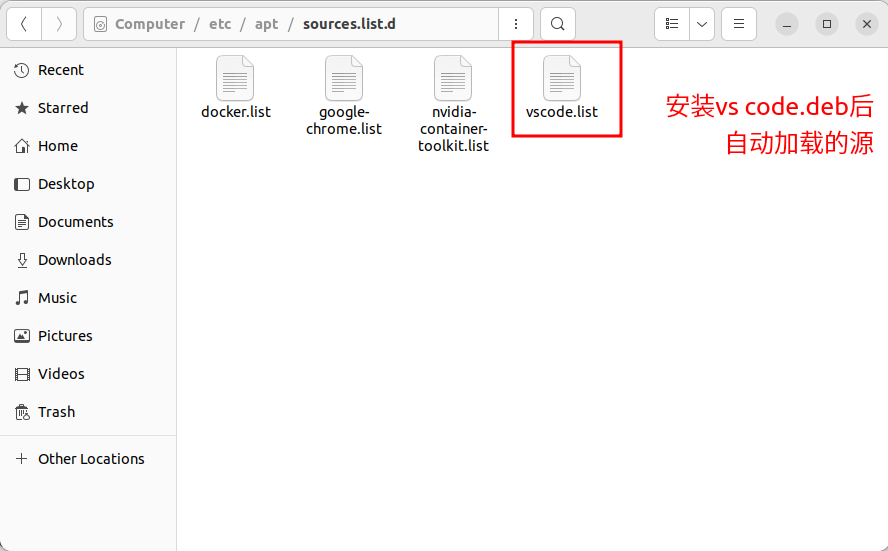Go forward with the right arrow button
The image size is (888, 551).
point(59,24)
